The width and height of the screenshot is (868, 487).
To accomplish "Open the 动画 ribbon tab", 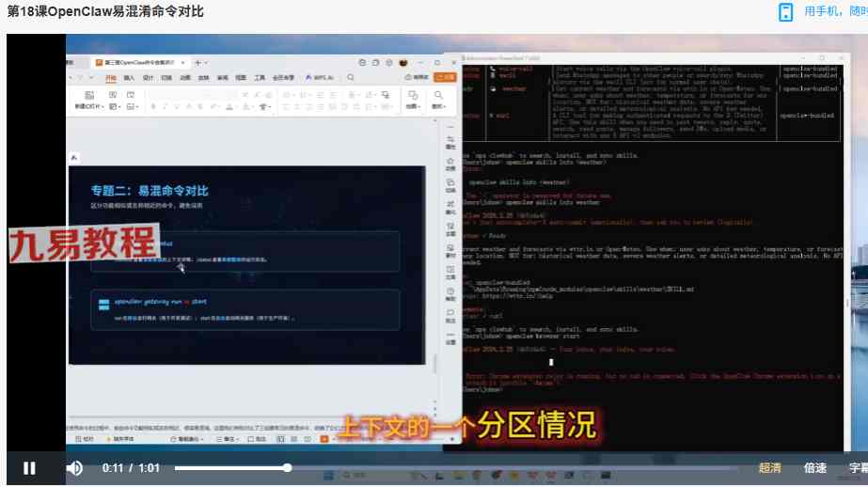I will click(x=185, y=77).
